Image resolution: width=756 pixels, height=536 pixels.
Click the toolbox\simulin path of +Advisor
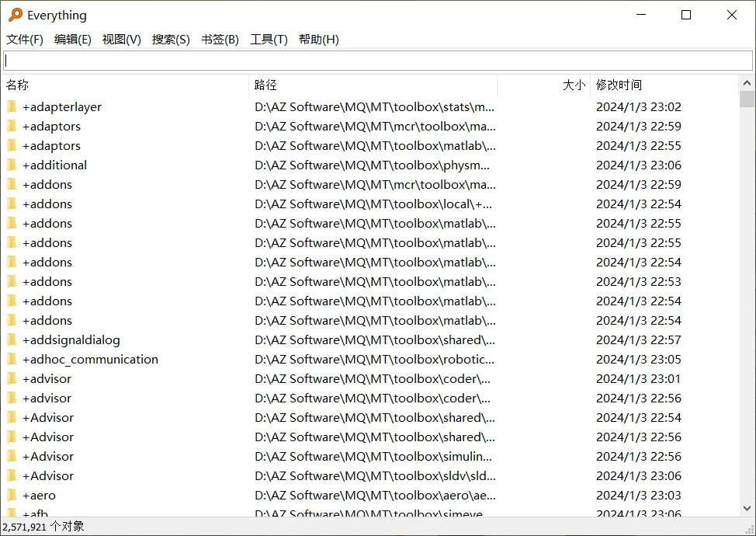point(373,456)
